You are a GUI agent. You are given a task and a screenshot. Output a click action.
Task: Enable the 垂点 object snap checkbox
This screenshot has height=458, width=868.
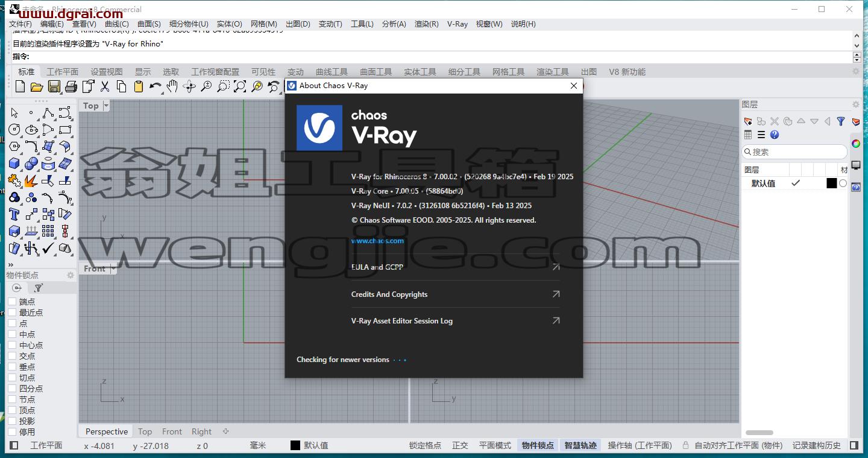point(12,366)
